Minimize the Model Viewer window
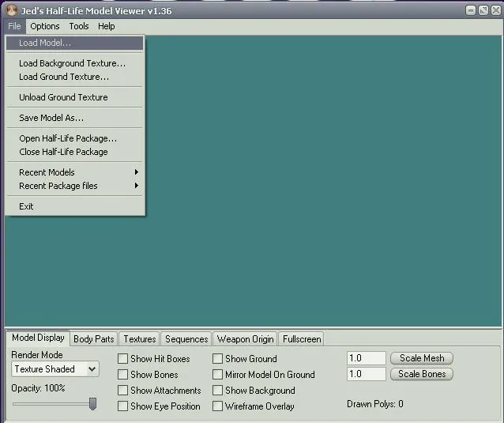This screenshot has width=504, height=423. [x=471, y=10]
